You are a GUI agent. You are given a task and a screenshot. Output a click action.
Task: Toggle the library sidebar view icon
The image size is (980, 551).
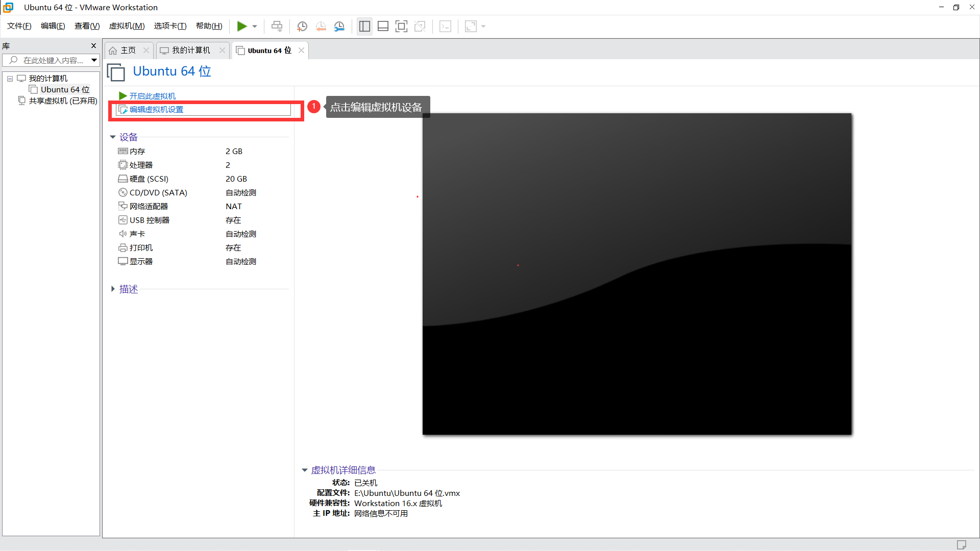364,27
